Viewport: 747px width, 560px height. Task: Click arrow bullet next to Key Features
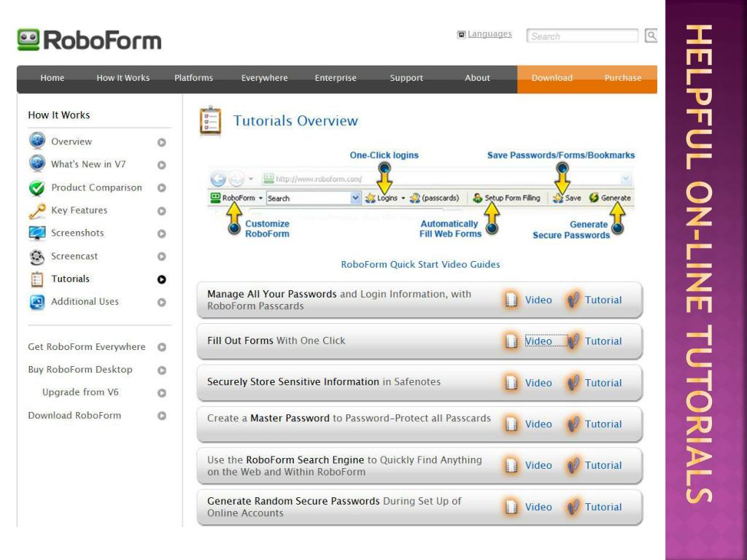(161, 211)
